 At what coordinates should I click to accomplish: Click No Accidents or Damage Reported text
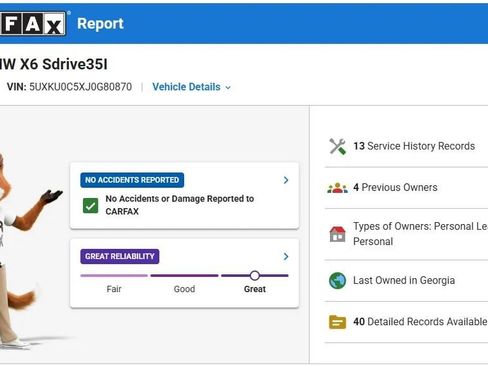(x=180, y=205)
